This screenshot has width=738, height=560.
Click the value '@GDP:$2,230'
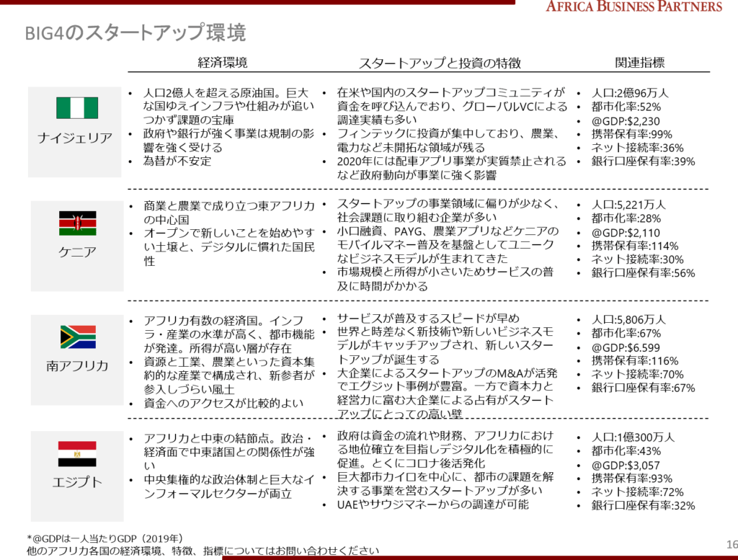tap(626, 121)
